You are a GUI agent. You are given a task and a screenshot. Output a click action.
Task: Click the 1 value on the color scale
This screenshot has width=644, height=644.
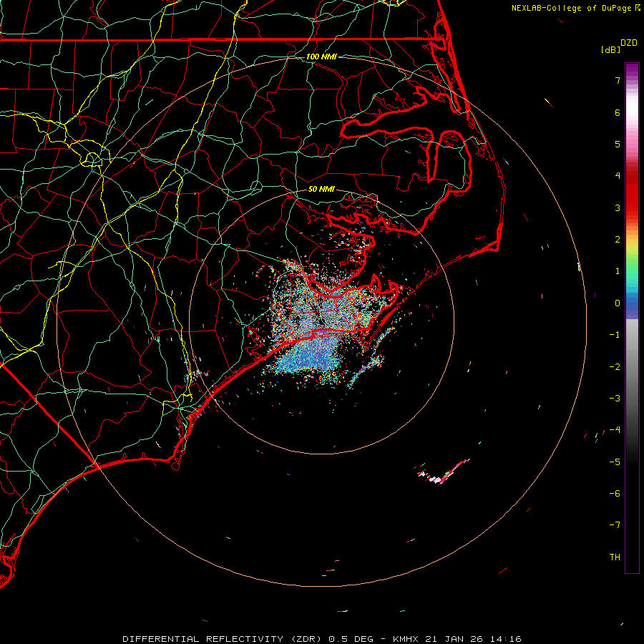pos(618,271)
